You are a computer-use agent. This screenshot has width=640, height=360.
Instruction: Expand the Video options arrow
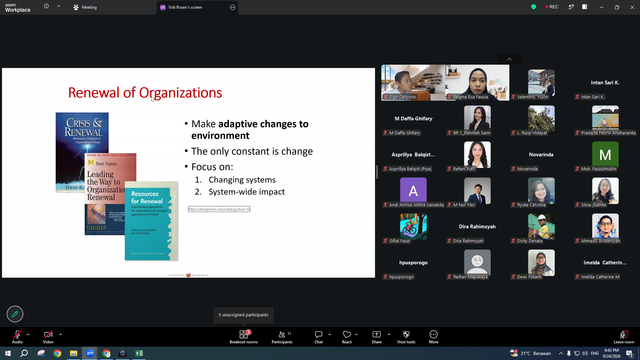pyautogui.click(x=60, y=334)
